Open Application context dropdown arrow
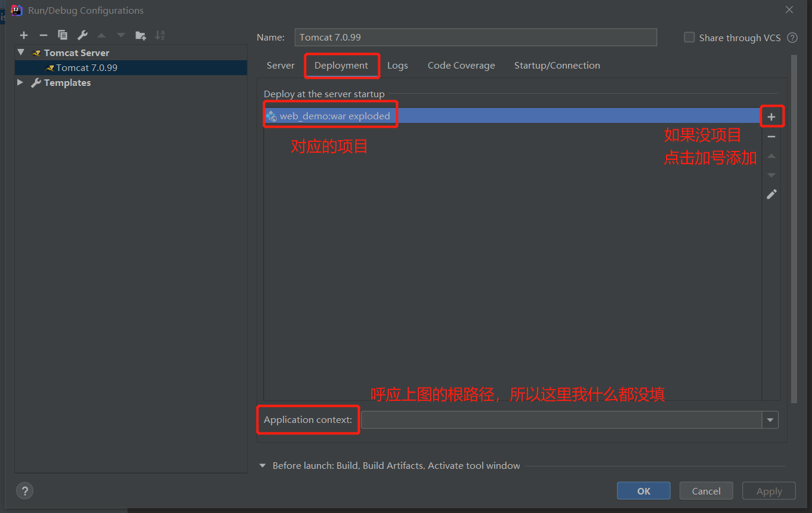 tap(770, 420)
